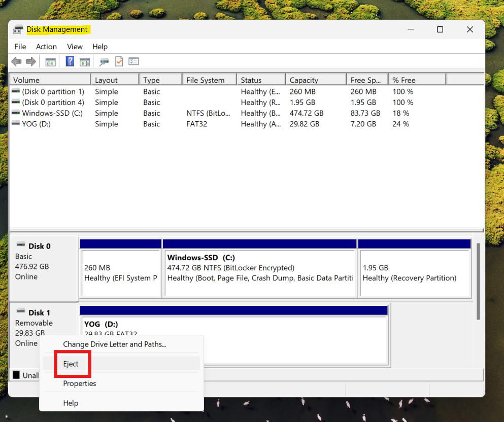Open the View menu

click(x=75, y=46)
